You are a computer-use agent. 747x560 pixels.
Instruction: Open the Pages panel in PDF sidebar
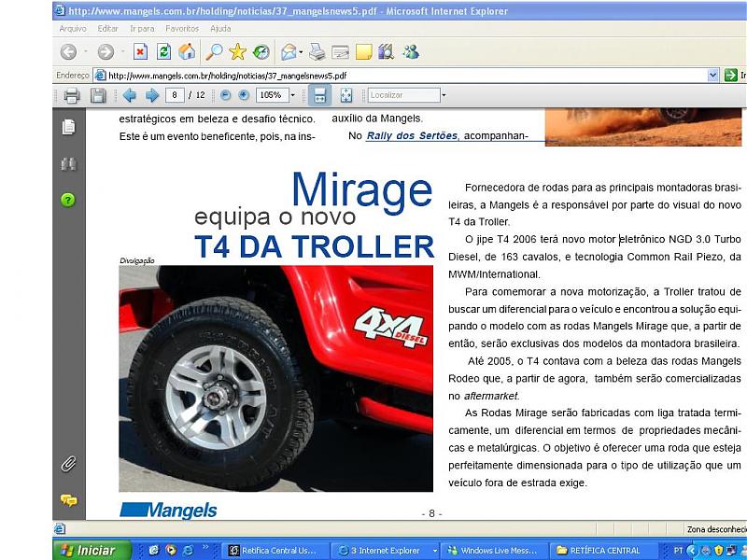pos(68,127)
